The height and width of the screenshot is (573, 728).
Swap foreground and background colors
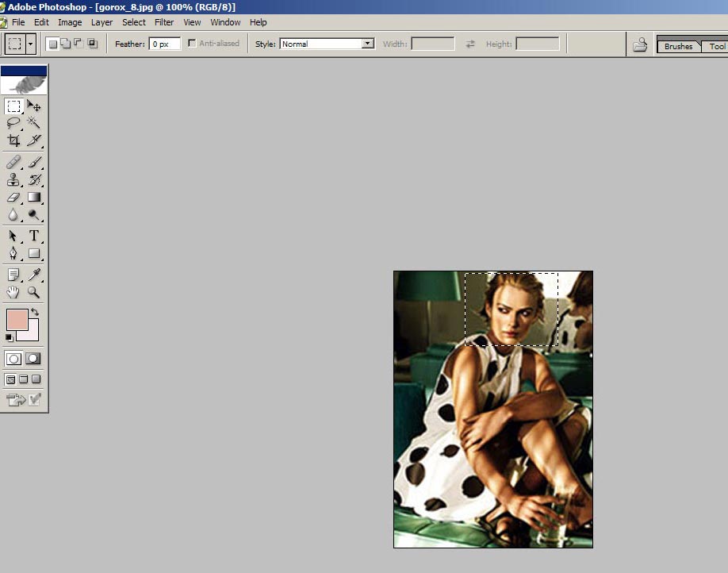point(35,312)
